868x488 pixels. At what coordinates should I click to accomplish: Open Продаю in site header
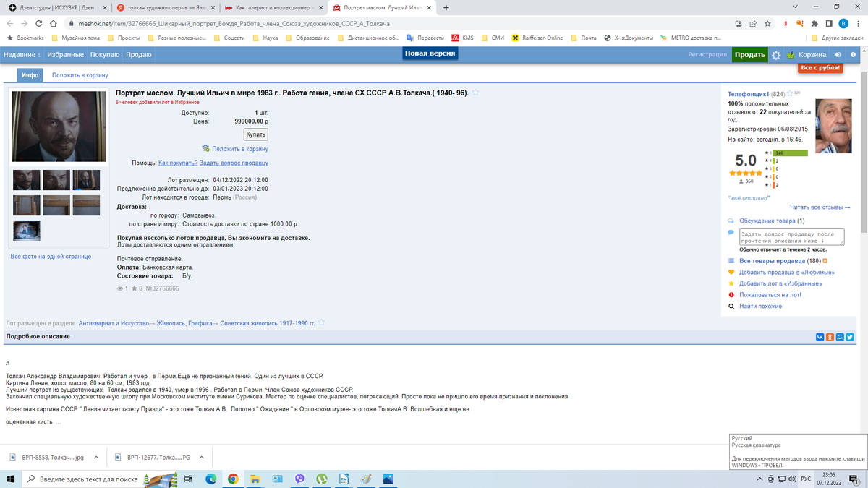pyautogui.click(x=138, y=55)
